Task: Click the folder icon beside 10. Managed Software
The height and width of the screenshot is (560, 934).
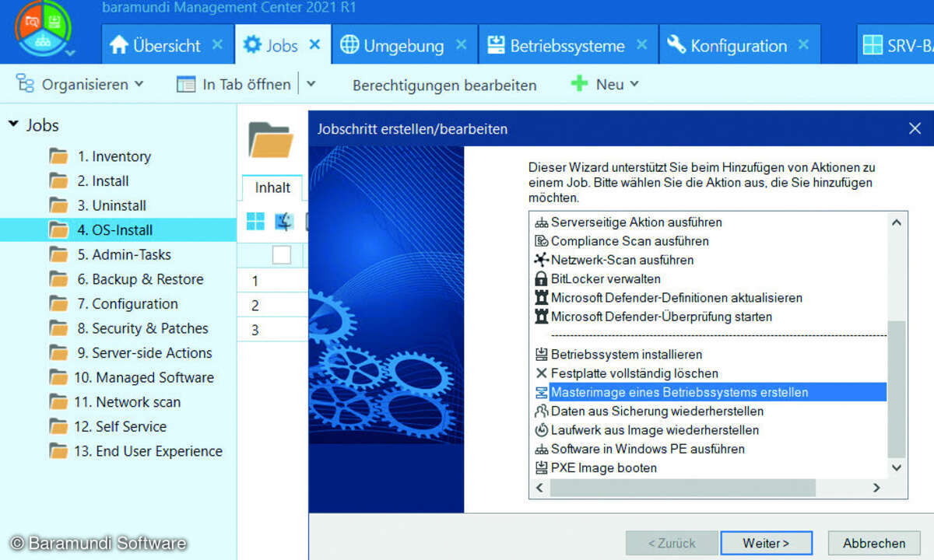Action: pyautogui.click(x=58, y=377)
